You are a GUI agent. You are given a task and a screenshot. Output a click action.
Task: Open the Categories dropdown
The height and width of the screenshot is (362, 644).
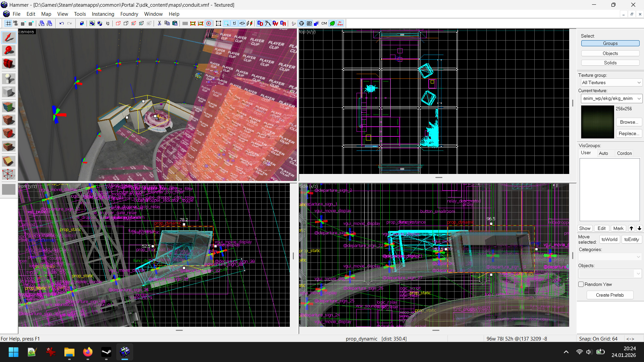[610, 257]
